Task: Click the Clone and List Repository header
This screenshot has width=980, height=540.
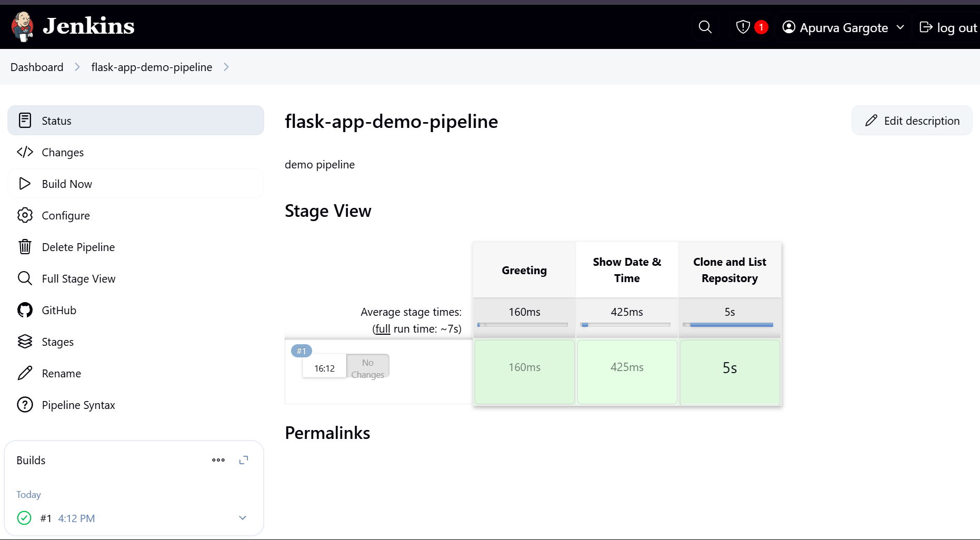Action: pos(730,270)
